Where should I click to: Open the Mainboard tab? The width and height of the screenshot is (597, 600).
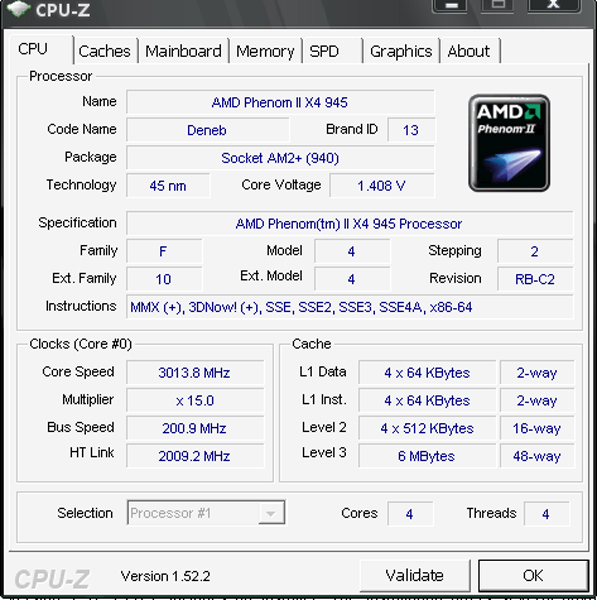pyautogui.click(x=184, y=51)
